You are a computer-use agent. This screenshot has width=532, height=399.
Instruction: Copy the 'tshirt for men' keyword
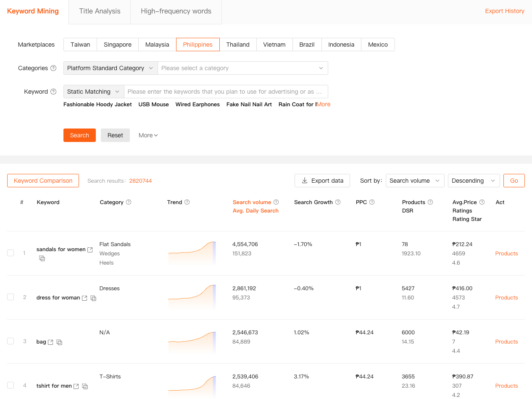tap(85, 386)
